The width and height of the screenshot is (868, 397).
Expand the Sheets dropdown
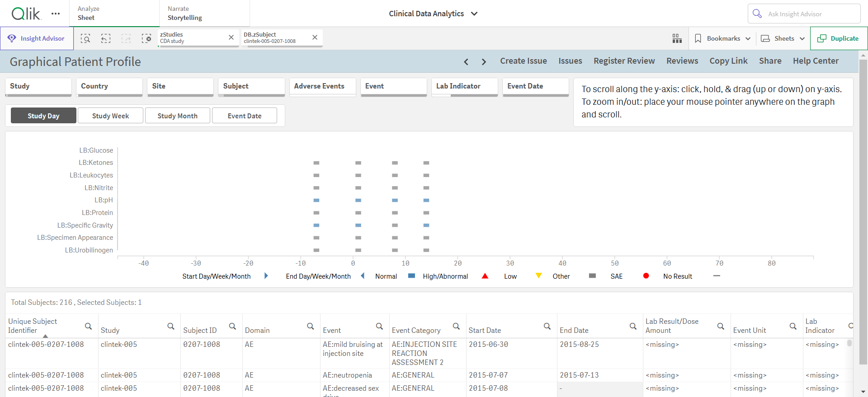[783, 38]
